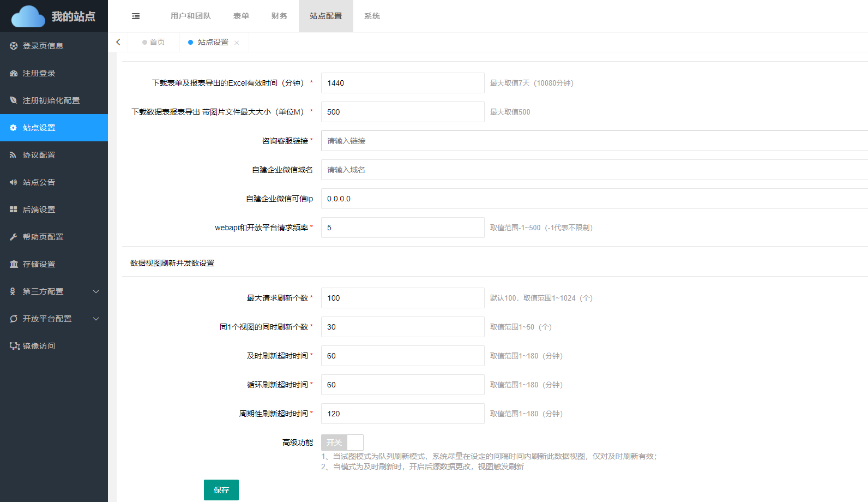
Task: Click the 登录页信息 sidebar icon
Action: [x=14, y=46]
